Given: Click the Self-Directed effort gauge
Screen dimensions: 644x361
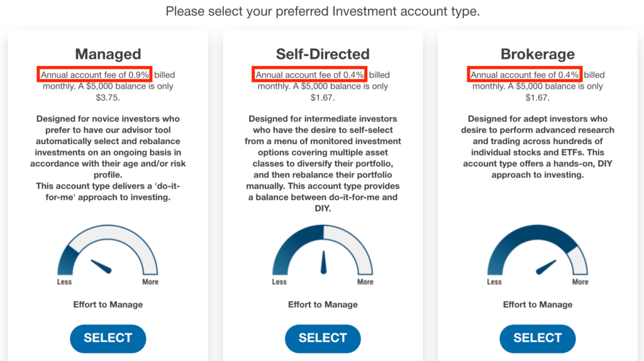Looking at the screenshot, I should [x=323, y=250].
